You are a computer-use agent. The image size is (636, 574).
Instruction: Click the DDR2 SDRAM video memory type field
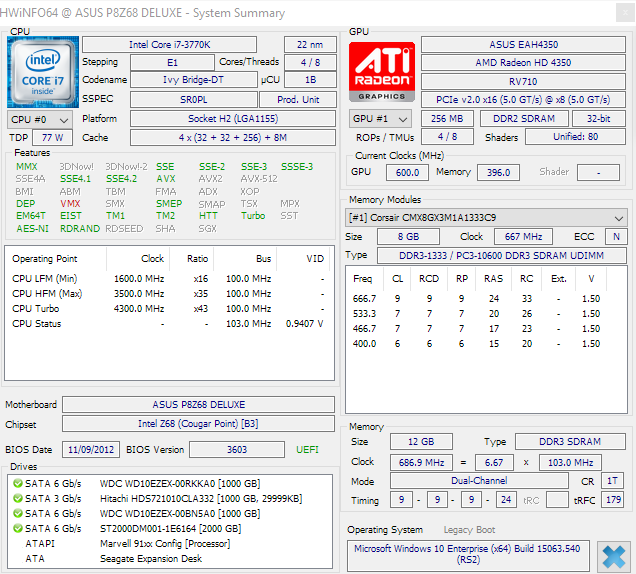524,118
